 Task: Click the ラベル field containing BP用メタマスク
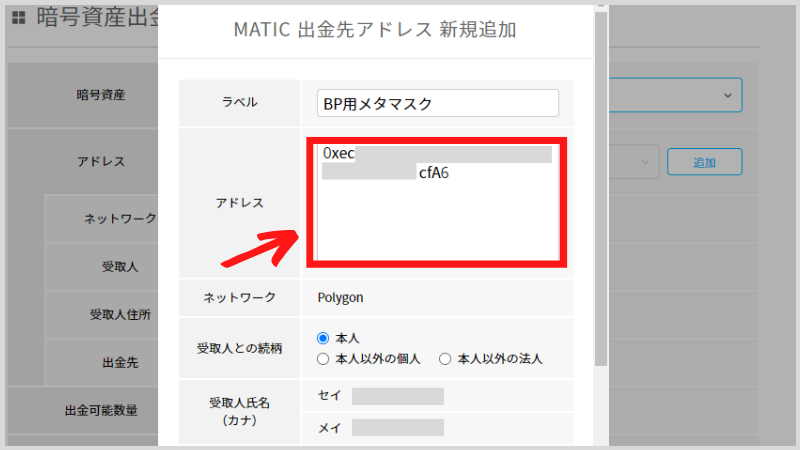(438, 104)
